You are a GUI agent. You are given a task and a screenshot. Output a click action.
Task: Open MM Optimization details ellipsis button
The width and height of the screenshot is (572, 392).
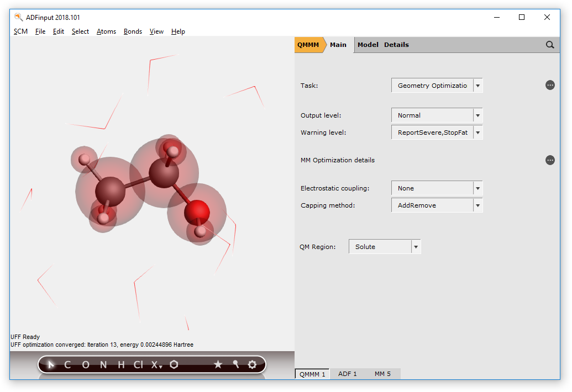click(550, 160)
